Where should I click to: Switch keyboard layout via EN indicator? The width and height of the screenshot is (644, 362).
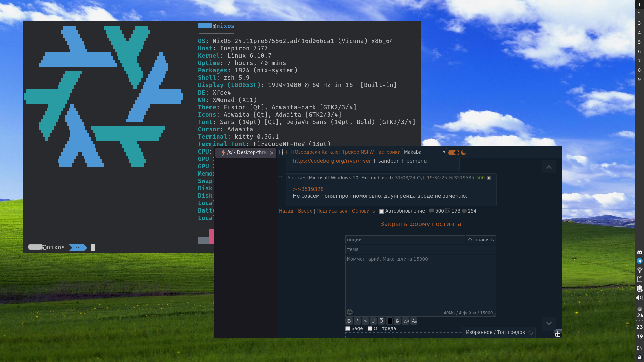click(x=639, y=348)
